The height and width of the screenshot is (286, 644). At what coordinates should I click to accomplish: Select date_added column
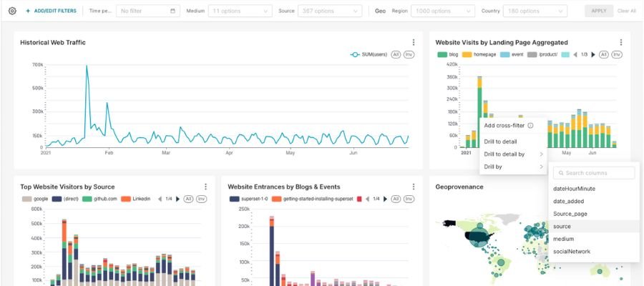[594, 201]
